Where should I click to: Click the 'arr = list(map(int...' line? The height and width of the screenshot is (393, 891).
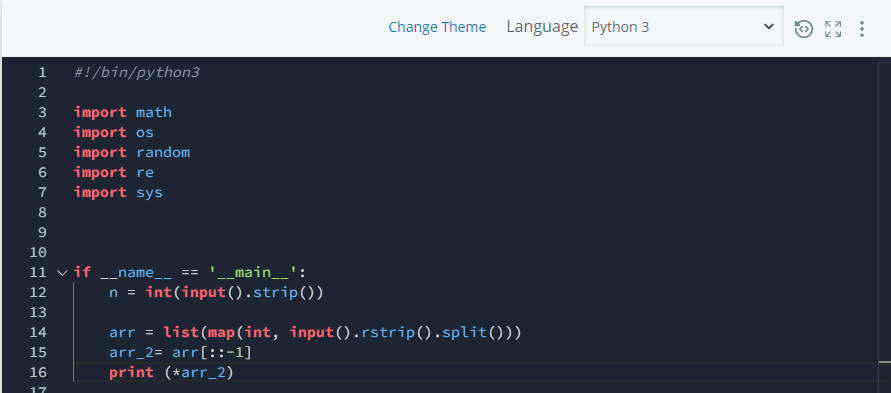click(x=315, y=332)
